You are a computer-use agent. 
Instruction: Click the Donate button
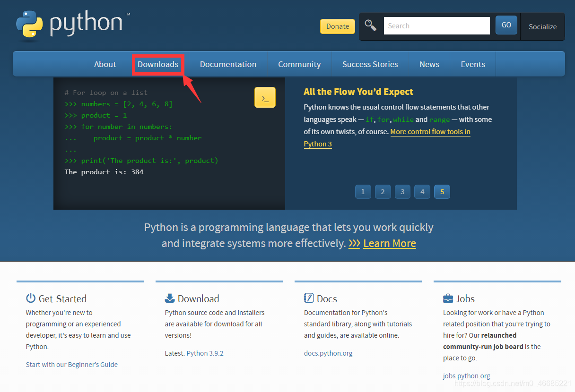click(338, 26)
